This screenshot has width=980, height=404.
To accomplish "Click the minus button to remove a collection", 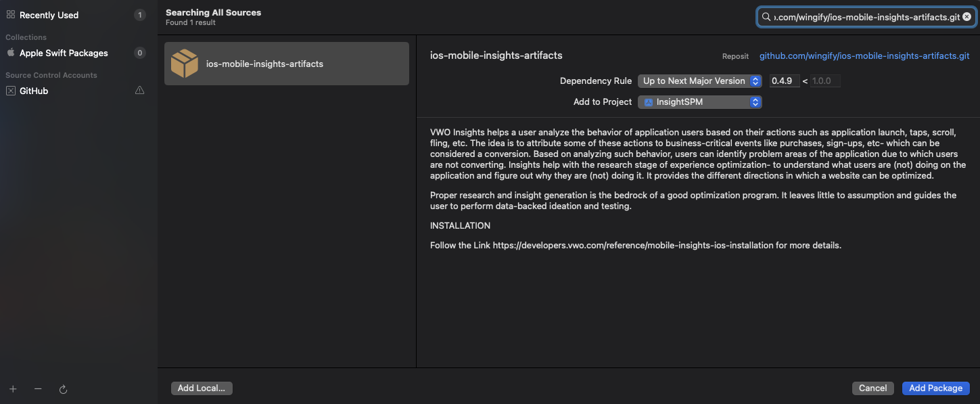I will pyautogui.click(x=38, y=389).
